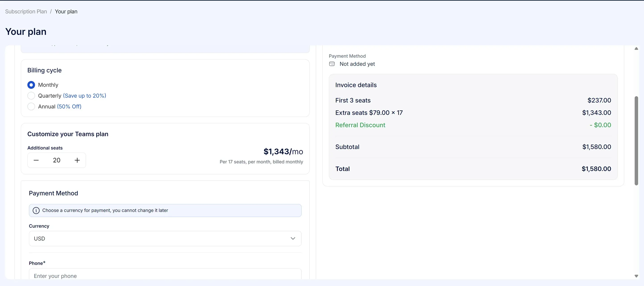Click the $237.00 amount
Viewport: 644px width, 286px height.
click(599, 100)
